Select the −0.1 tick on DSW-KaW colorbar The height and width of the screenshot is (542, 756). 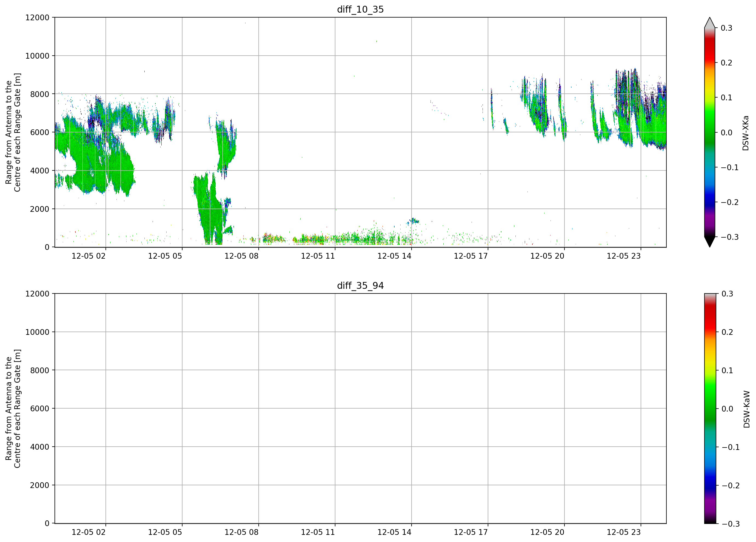pyautogui.click(x=731, y=447)
